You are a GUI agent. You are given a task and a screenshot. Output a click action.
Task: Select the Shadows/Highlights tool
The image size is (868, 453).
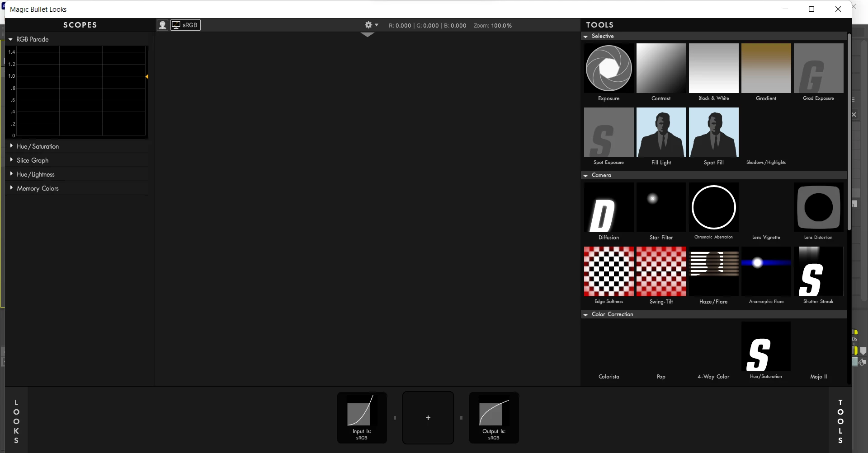766,136
